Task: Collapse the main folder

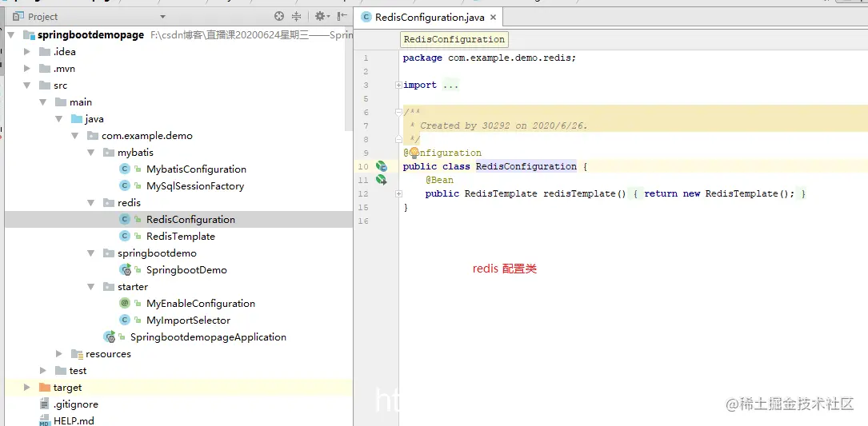Action: coord(42,102)
